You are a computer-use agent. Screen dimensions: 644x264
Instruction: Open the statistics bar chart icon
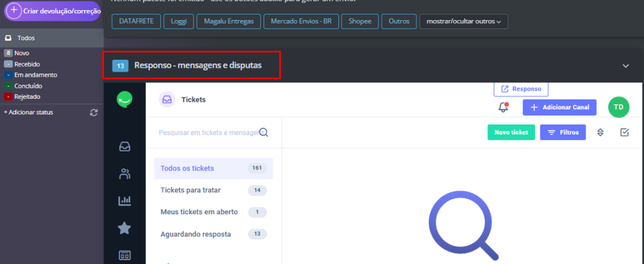click(x=125, y=201)
